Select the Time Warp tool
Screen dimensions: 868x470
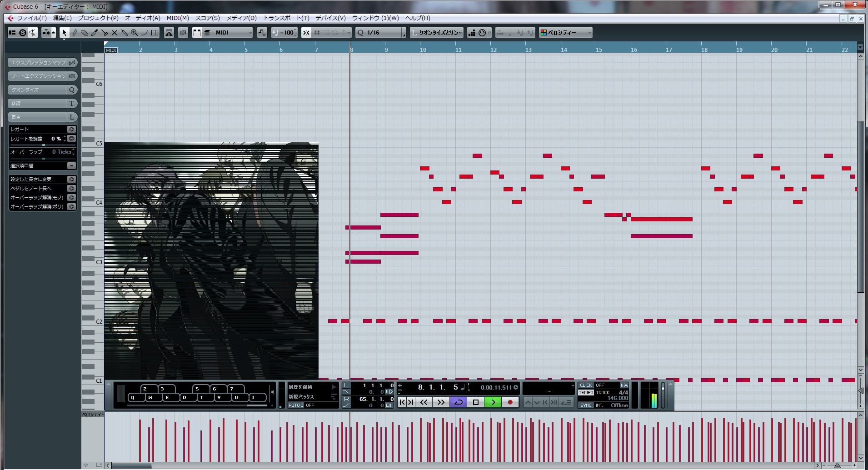click(x=155, y=33)
